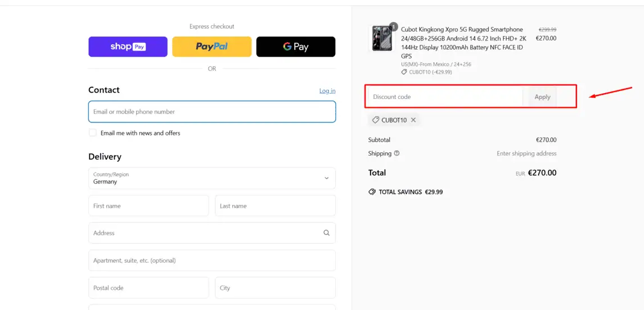The image size is (644, 310).
Task: Click the Total Savings tag icon
Action: click(372, 192)
